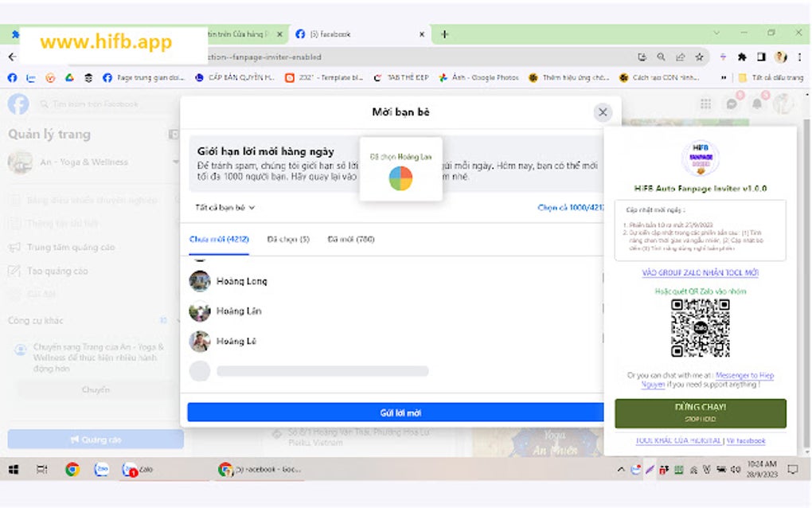Open the Facebook apps grid menu

705,104
